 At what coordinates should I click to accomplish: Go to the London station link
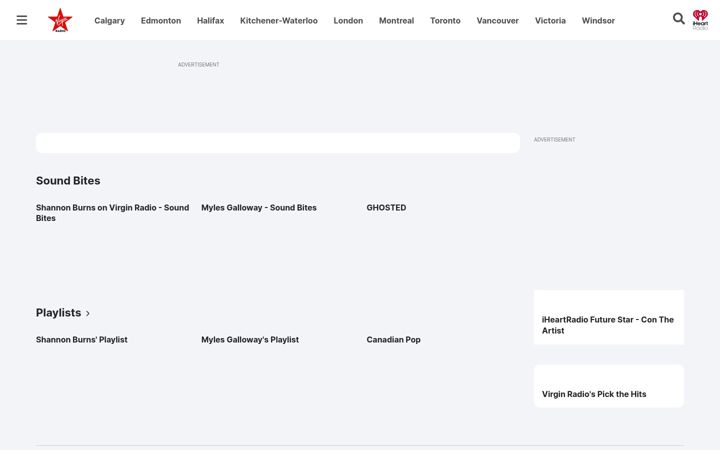click(348, 21)
